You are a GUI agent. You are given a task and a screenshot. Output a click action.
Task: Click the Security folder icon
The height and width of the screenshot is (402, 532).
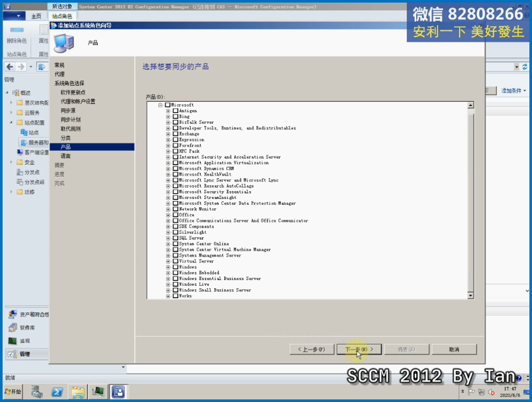pos(20,162)
